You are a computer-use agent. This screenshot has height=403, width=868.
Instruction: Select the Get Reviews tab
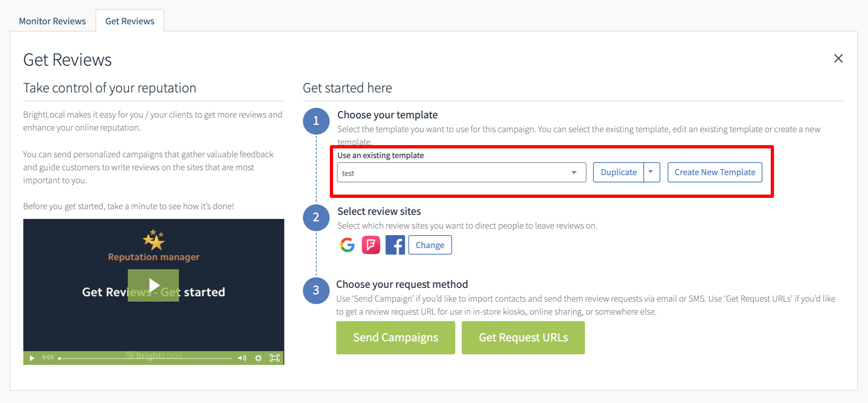[130, 21]
